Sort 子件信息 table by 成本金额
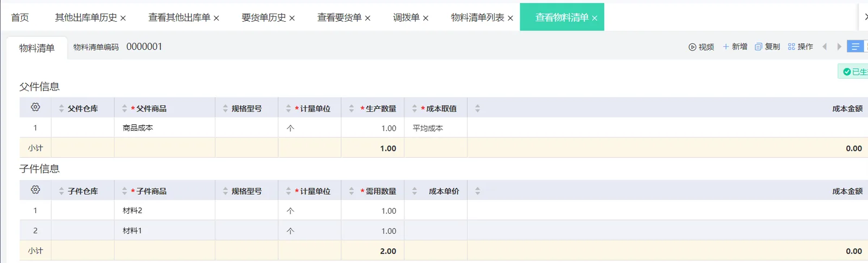 click(477, 191)
